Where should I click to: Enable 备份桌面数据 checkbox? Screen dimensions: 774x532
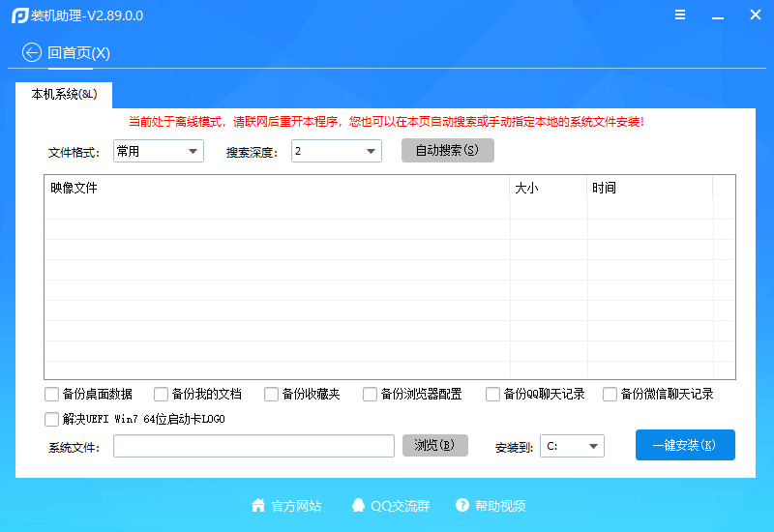pos(52,395)
